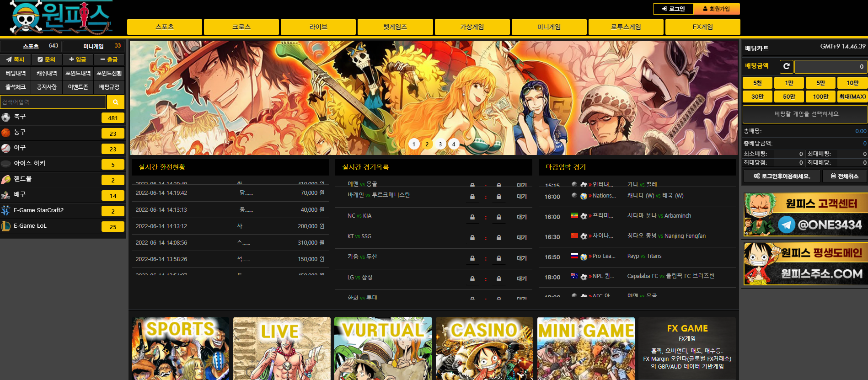Open 포인트전환 point conversion

109,73
